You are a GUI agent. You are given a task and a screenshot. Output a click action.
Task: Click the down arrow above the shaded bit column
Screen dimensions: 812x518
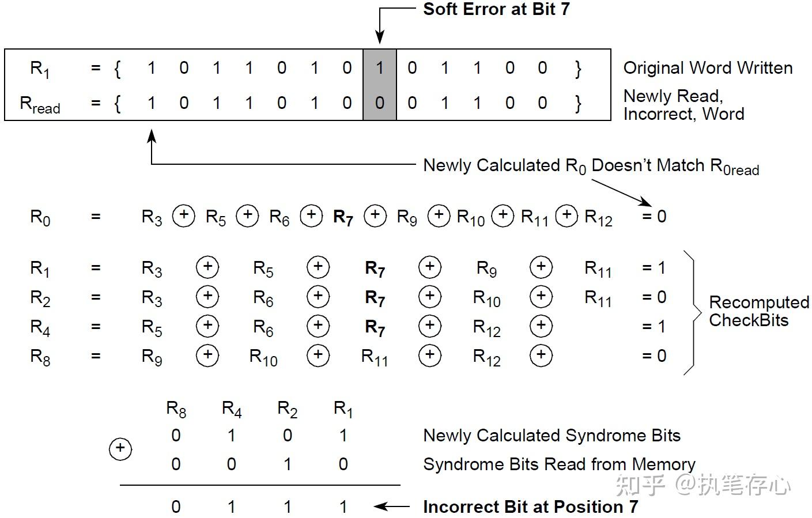pyautogui.click(x=379, y=33)
